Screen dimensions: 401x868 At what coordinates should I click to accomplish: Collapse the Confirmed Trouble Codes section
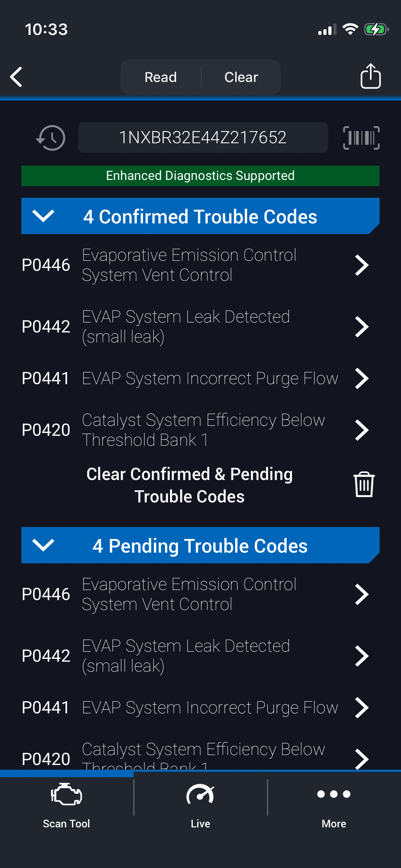click(x=43, y=216)
